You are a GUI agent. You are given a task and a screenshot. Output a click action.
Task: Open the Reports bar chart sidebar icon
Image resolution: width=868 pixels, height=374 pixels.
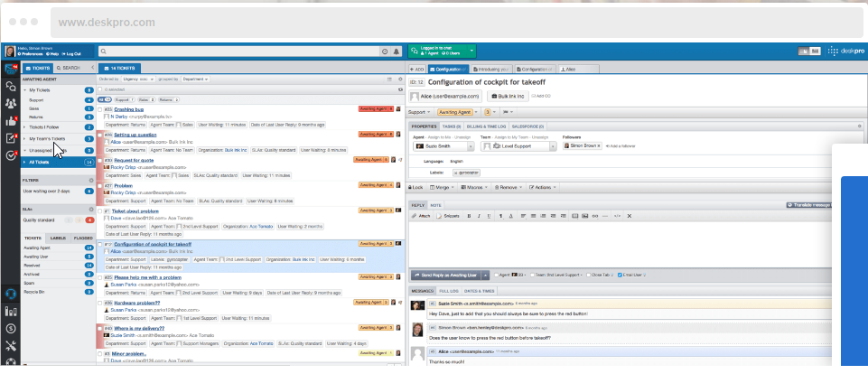tap(11, 311)
